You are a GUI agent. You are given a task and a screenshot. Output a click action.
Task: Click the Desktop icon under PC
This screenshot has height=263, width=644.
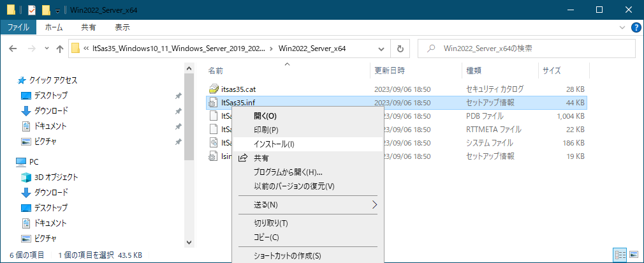(26, 207)
